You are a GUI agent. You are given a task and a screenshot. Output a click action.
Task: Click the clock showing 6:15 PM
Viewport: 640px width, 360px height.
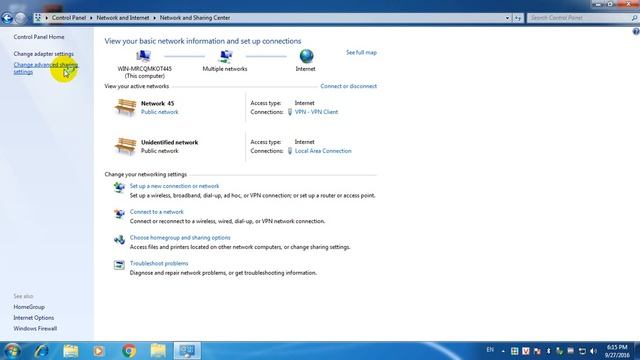(617, 347)
